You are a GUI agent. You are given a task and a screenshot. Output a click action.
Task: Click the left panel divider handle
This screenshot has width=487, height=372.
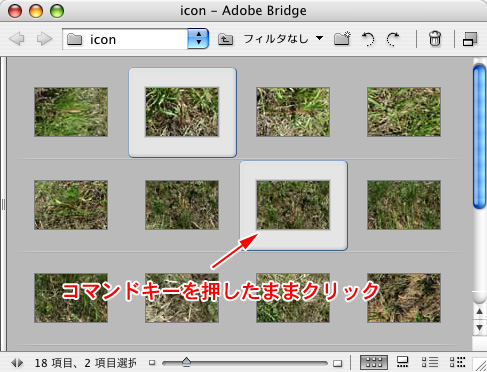pos(3,204)
